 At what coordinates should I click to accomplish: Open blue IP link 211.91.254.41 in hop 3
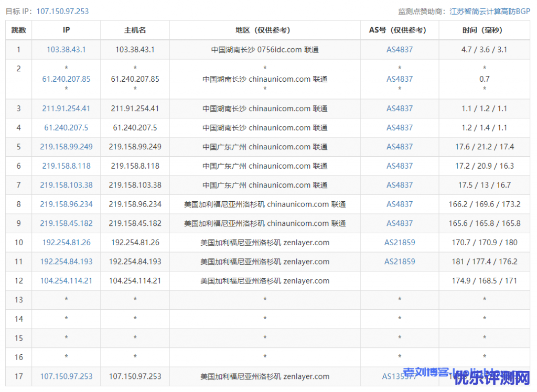[x=66, y=109]
